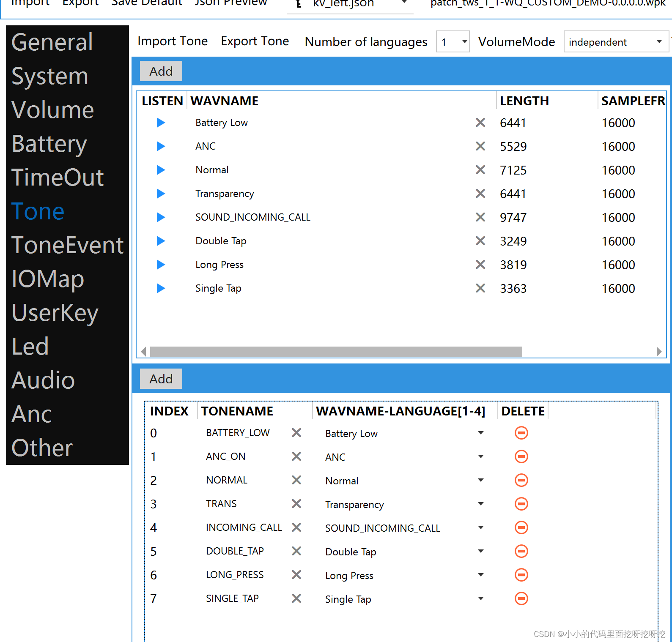Remove the Long Press wav entry

(480, 265)
